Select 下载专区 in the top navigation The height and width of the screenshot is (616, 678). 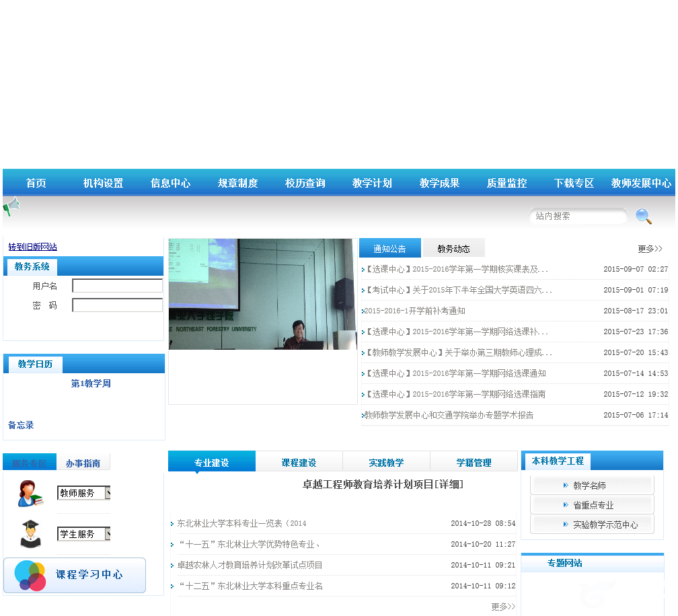click(x=574, y=182)
